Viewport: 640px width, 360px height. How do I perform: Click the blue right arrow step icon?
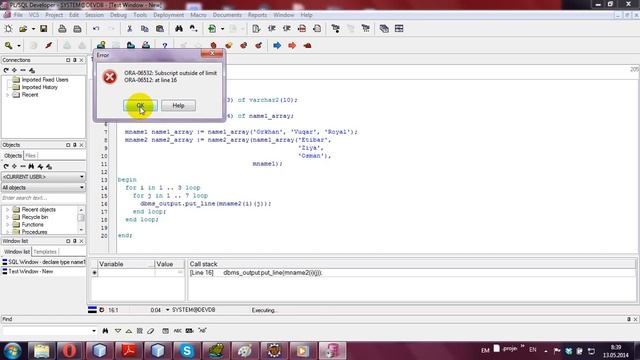tap(277, 45)
